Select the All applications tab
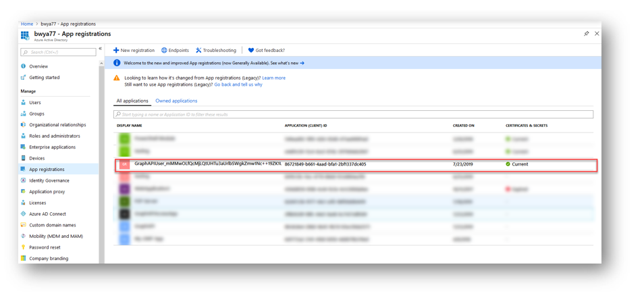The width and height of the screenshot is (644, 298). pyautogui.click(x=132, y=101)
